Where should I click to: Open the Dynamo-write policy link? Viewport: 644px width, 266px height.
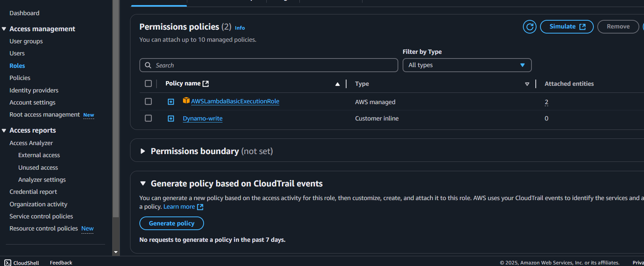tap(203, 118)
